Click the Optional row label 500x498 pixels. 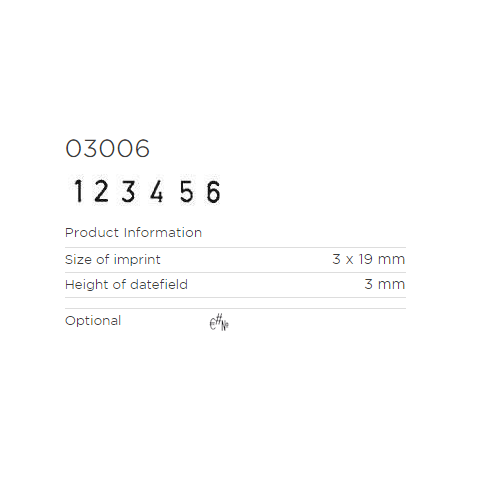click(x=93, y=321)
